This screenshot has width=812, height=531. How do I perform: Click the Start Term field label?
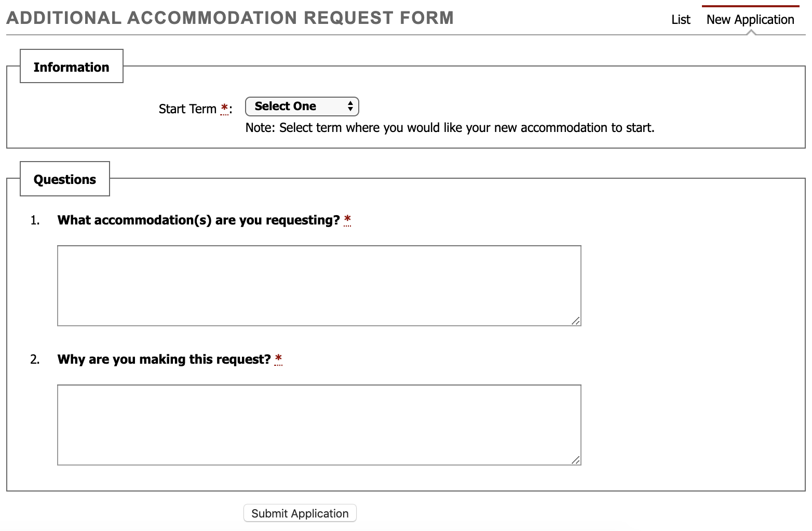pyautogui.click(x=188, y=108)
